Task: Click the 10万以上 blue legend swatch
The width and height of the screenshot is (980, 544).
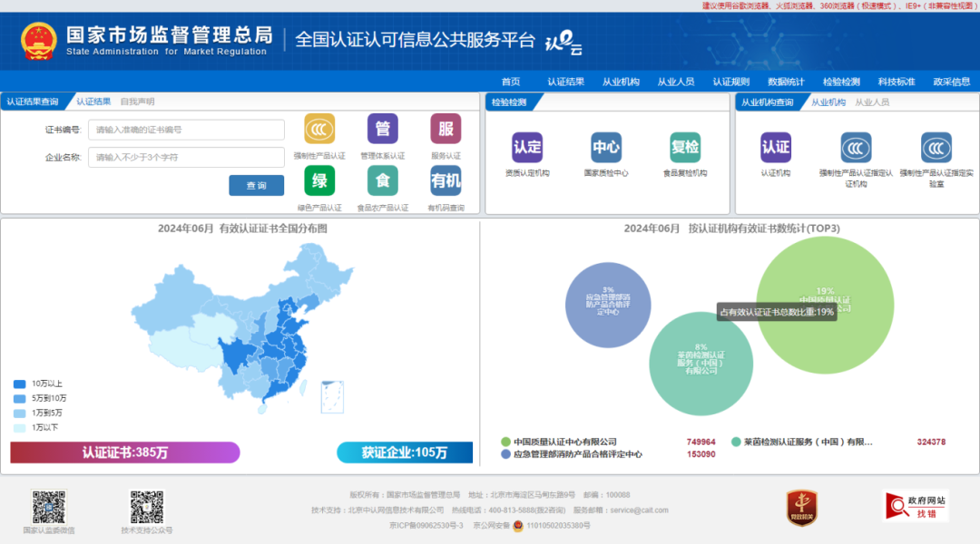Action: [20, 384]
